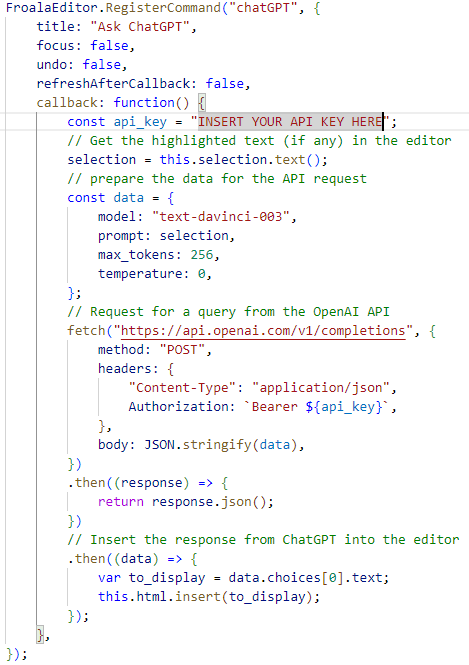The height and width of the screenshot is (665, 469).
Task: Click FroalaEditor.RegisterCommand at the top
Action: (113, 8)
